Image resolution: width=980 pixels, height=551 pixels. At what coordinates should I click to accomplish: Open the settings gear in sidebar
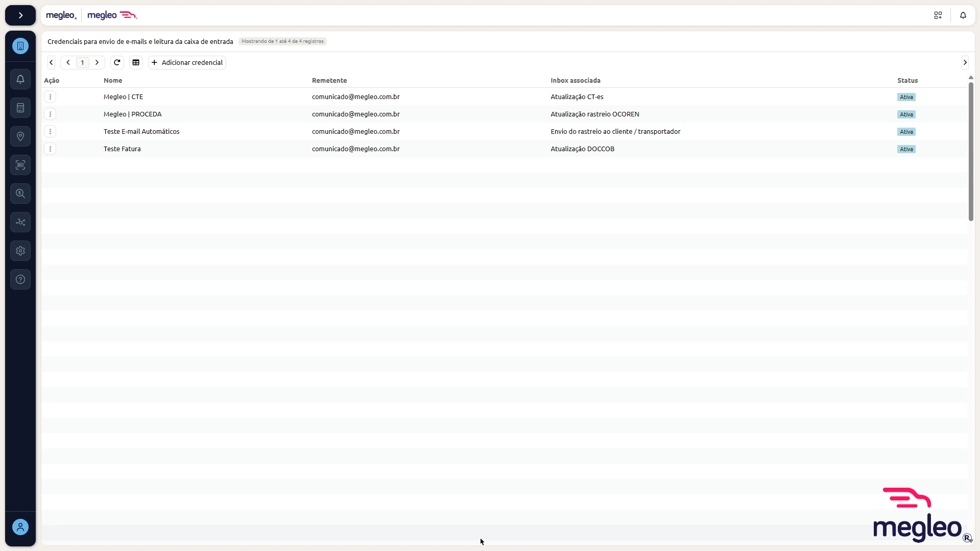(x=20, y=251)
